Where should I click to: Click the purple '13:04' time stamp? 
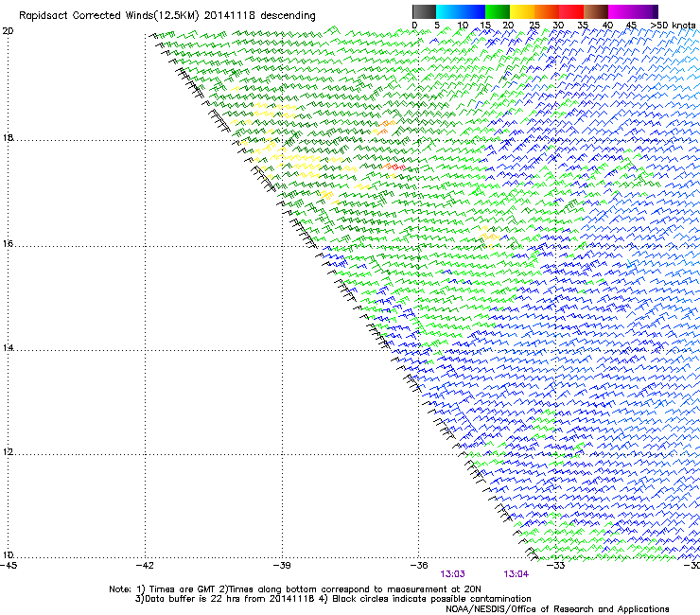click(516, 574)
